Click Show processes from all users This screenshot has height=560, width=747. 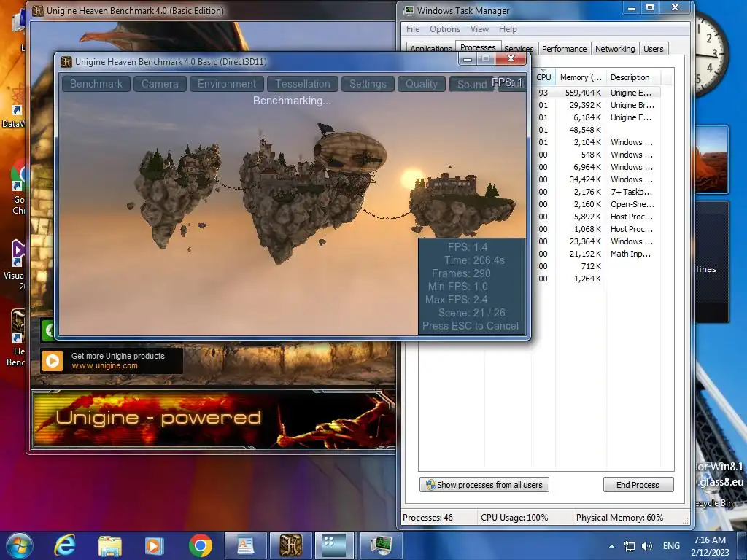tap(484, 485)
